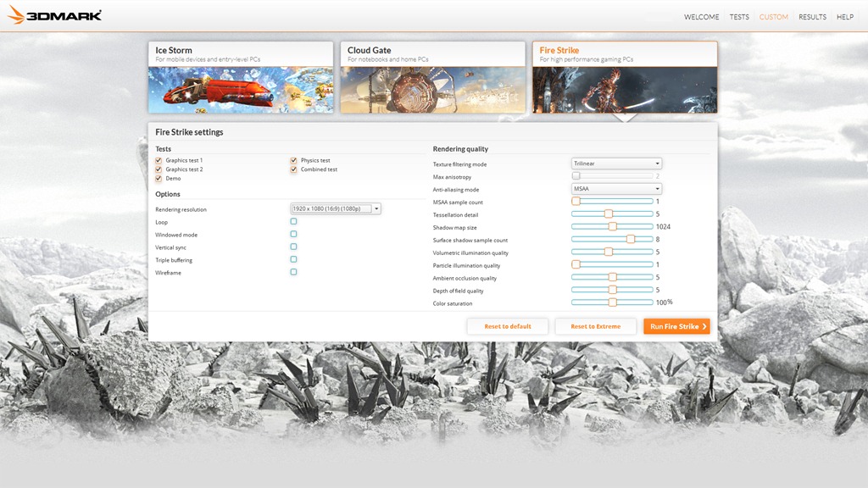This screenshot has width=868, height=488.
Task: Select the Ice Storm benchmark thumbnail
Action: point(241,89)
